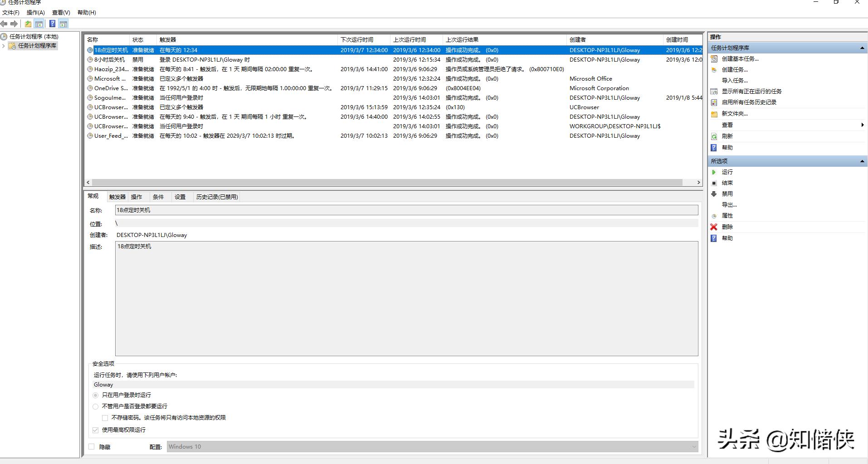The width and height of the screenshot is (868, 464).
Task: Toggle 'Run with highest privileges' (使用最高权限运行) checkbox
Action: 95,430
